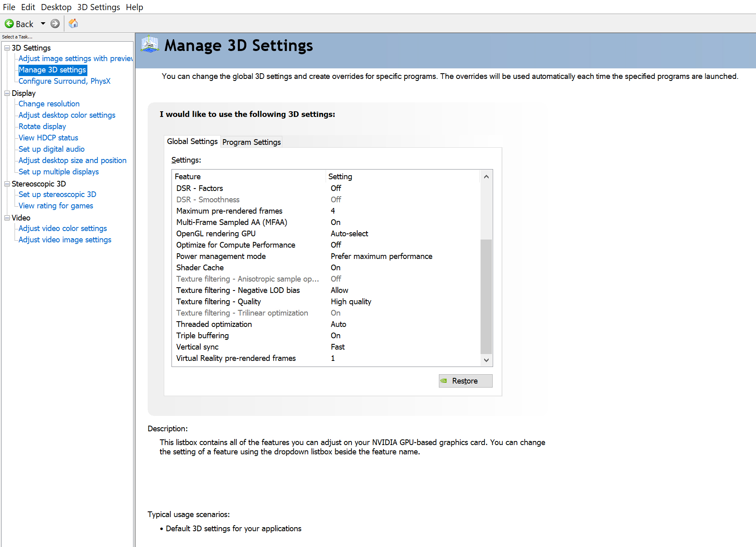Open the 3D Settings menu
756x547 pixels.
point(99,7)
